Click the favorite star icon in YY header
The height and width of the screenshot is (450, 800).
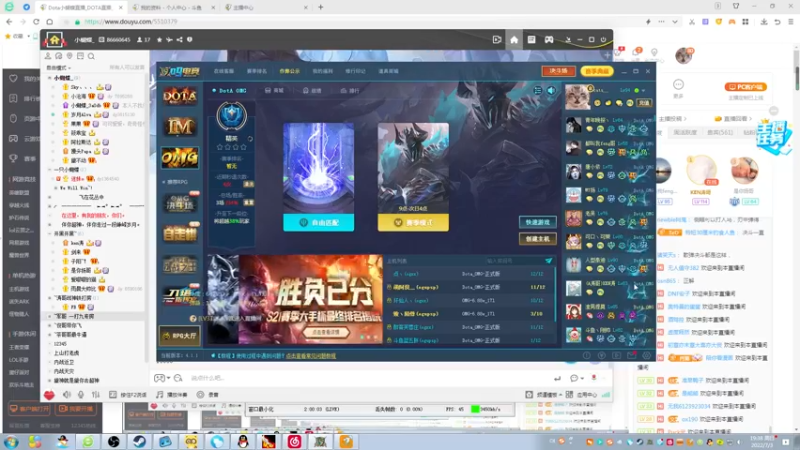(x=159, y=40)
